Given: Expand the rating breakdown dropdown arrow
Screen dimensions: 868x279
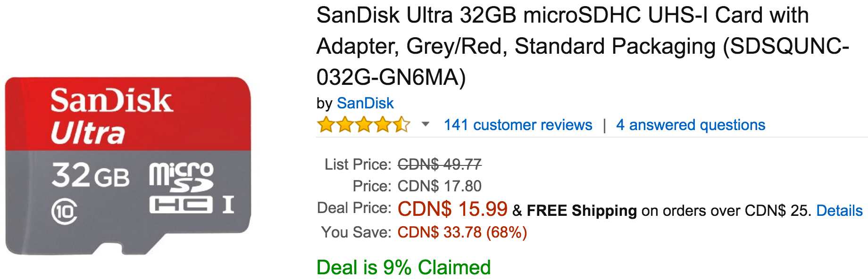Looking at the screenshot, I should click(426, 124).
